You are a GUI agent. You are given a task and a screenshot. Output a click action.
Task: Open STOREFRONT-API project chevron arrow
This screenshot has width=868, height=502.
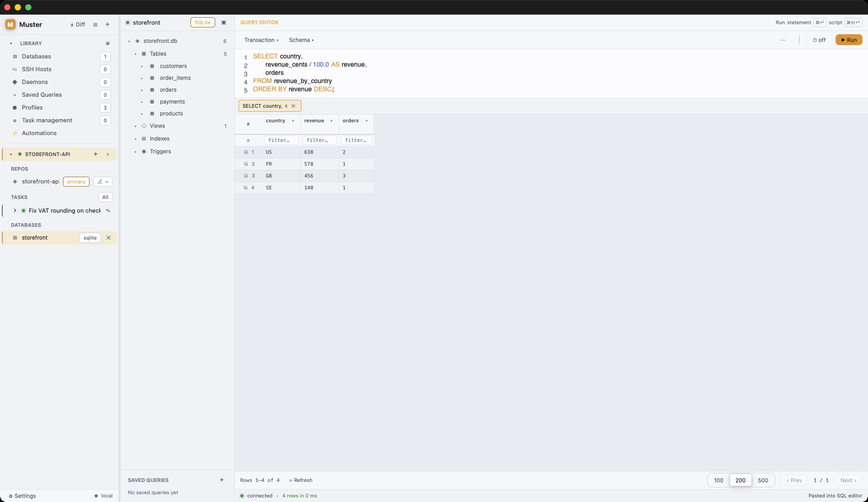click(x=107, y=155)
